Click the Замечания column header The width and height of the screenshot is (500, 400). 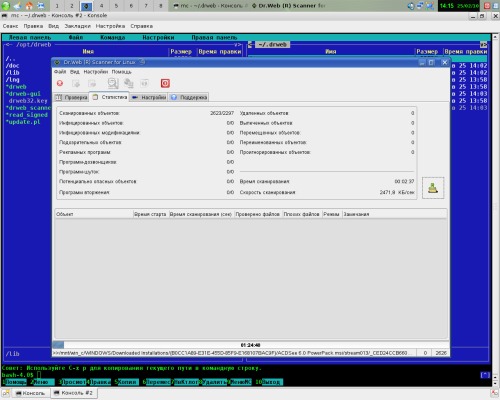pos(395,214)
